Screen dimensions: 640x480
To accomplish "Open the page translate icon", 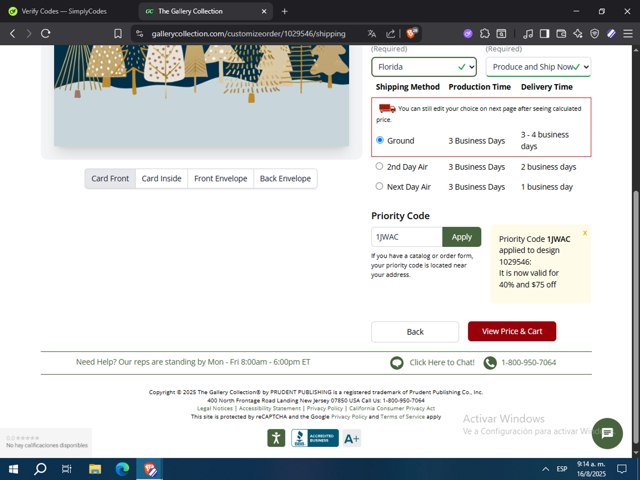I will tap(371, 33).
